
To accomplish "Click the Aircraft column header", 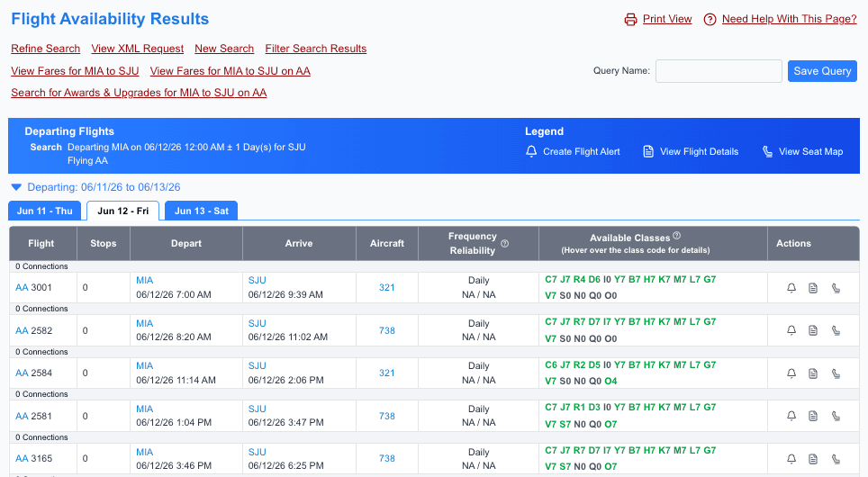I will click(x=387, y=244).
